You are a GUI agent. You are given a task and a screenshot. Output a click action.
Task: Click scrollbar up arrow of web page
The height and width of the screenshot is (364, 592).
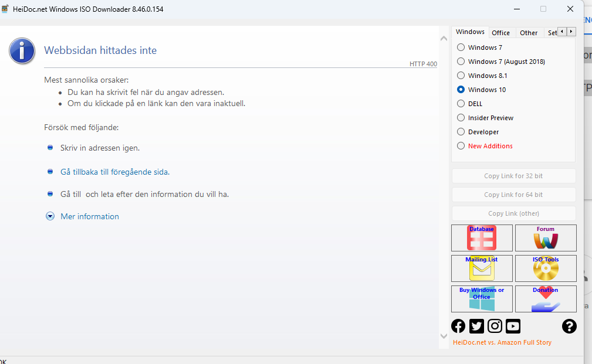(x=444, y=39)
